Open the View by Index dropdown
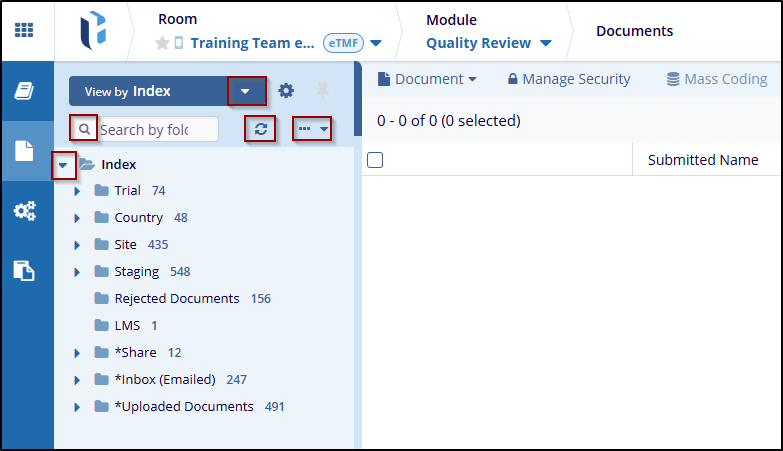 click(245, 91)
